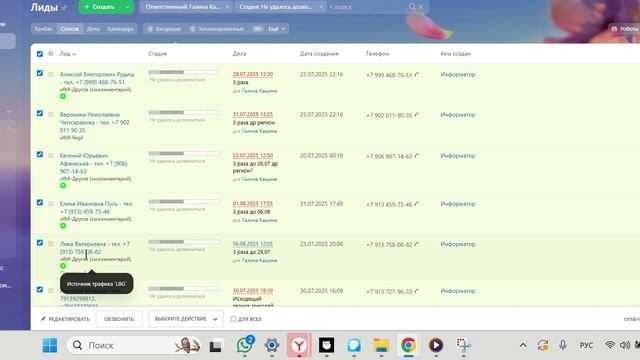
Task: Click green source badge under Евгений Юрьевич
Action: tap(63, 185)
